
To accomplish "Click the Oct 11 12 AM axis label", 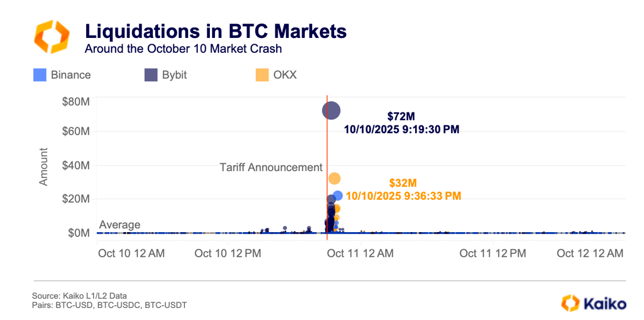I will coord(361,253).
